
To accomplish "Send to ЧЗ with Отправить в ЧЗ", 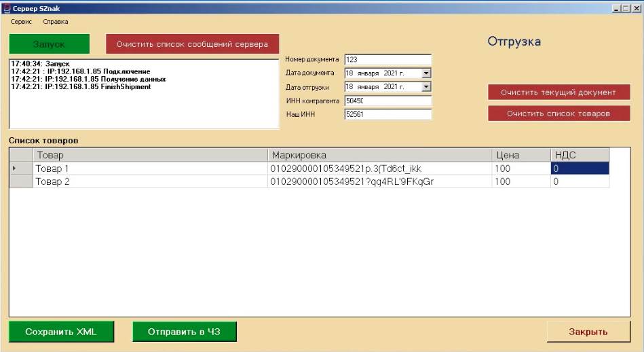I will click(x=185, y=332).
